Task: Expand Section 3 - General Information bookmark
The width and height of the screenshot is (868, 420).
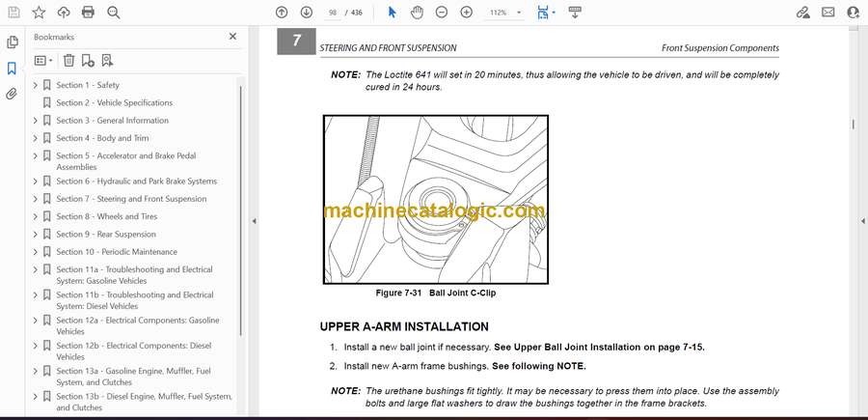Action: click(36, 121)
